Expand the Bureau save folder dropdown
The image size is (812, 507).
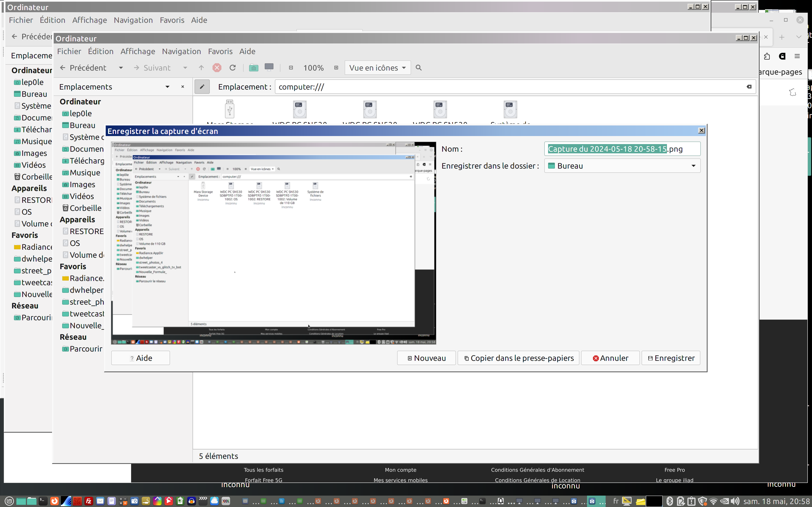693,166
